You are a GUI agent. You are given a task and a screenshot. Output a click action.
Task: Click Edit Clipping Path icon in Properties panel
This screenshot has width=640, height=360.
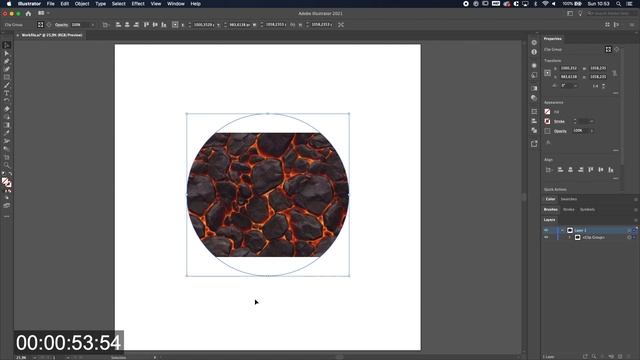click(608, 49)
